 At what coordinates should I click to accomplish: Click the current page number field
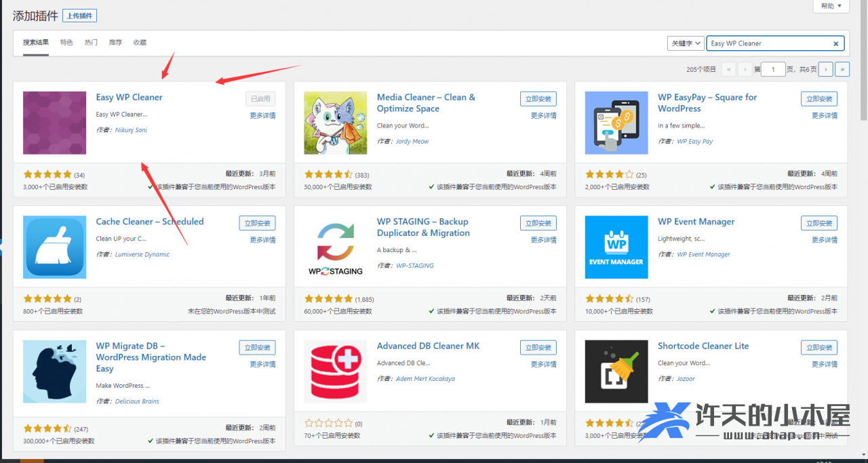[x=773, y=68]
